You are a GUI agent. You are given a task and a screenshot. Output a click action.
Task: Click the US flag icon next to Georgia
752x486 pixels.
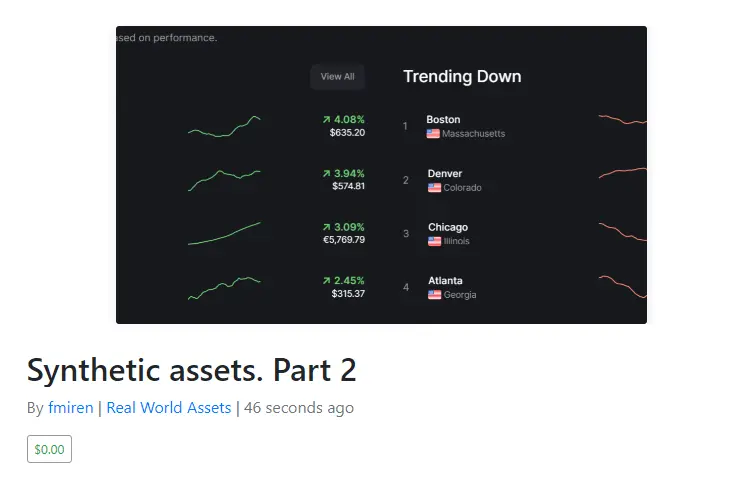434,295
